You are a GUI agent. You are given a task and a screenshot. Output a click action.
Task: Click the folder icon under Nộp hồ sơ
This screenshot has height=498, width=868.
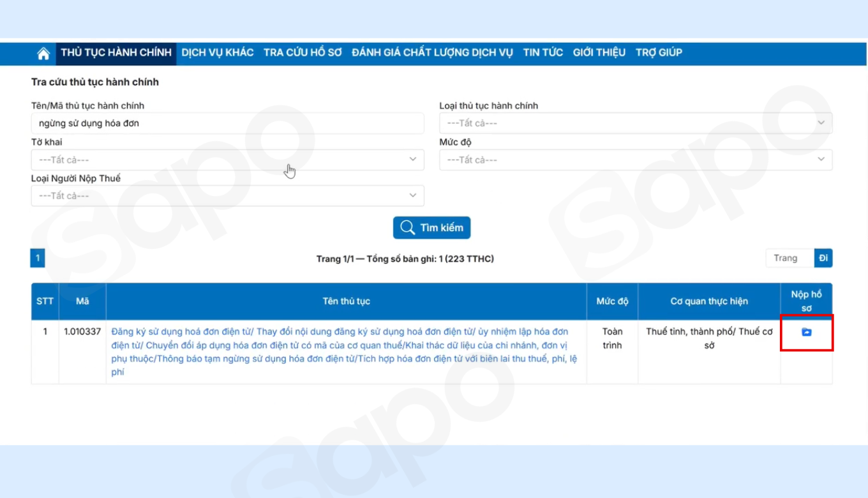(806, 332)
